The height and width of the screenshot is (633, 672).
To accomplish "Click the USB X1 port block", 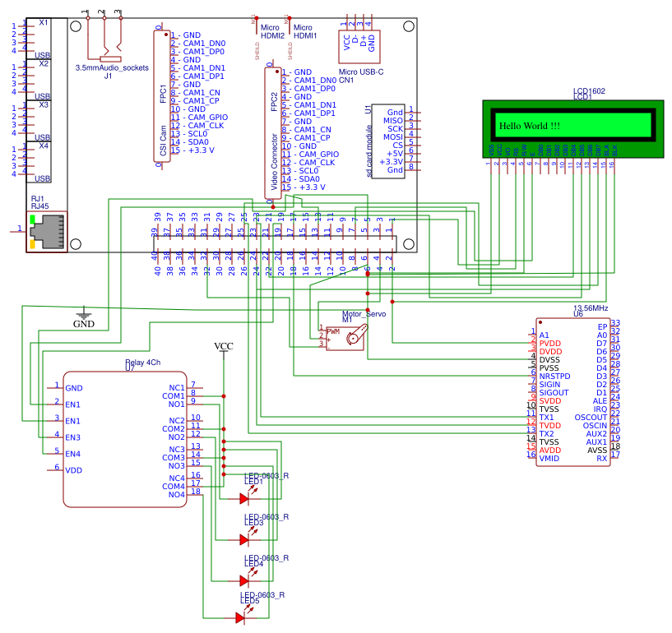I will [41, 37].
